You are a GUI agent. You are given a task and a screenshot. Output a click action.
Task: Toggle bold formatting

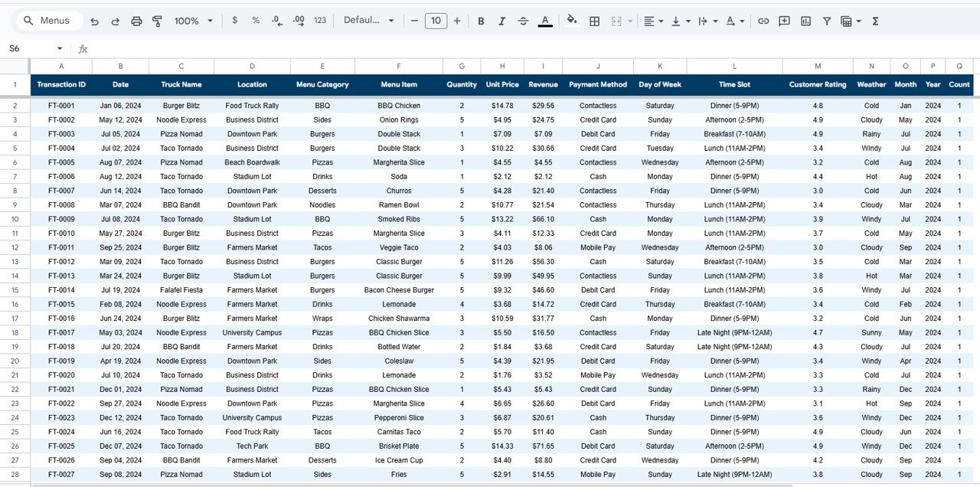[481, 21]
